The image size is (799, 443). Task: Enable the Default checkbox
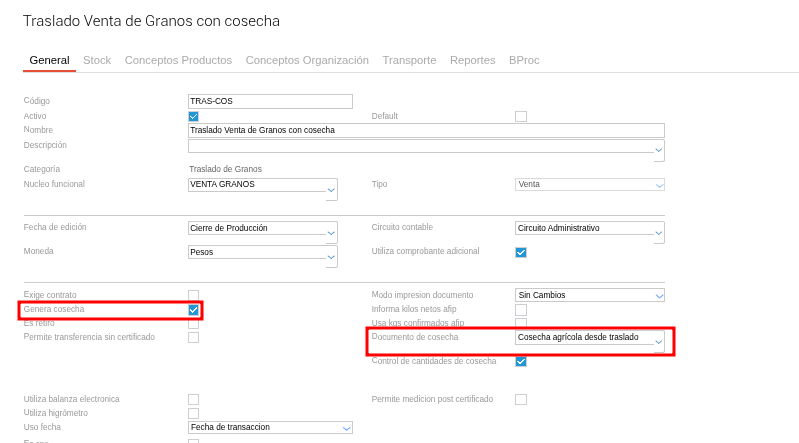(x=521, y=116)
